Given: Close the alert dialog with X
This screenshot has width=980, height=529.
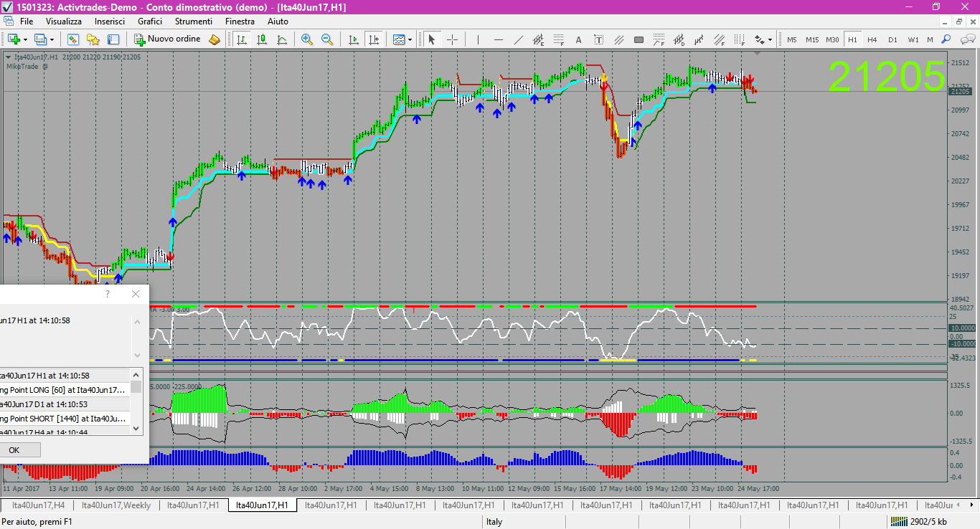Looking at the screenshot, I should [136, 294].
